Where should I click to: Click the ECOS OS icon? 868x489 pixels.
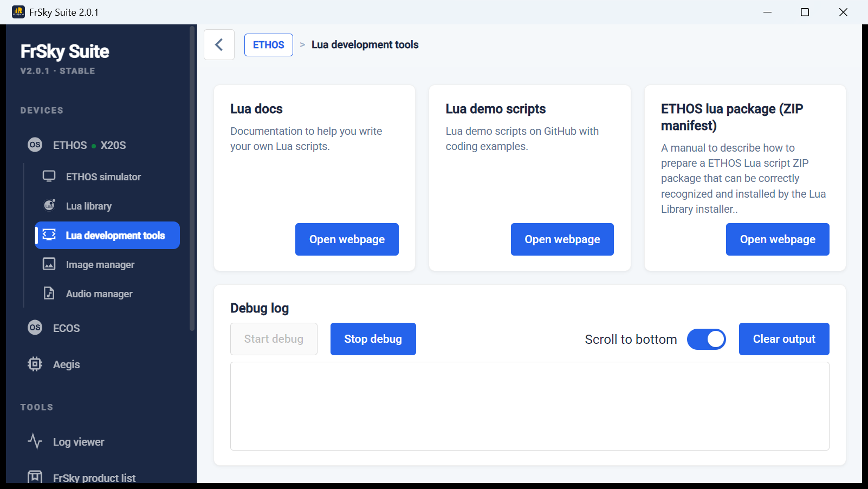pyautogui.click(x=35, y=328)
